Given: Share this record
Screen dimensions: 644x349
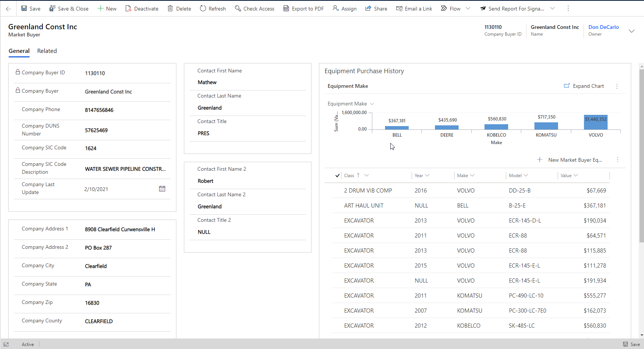Looking at the screenshot, I should [376, 9].
